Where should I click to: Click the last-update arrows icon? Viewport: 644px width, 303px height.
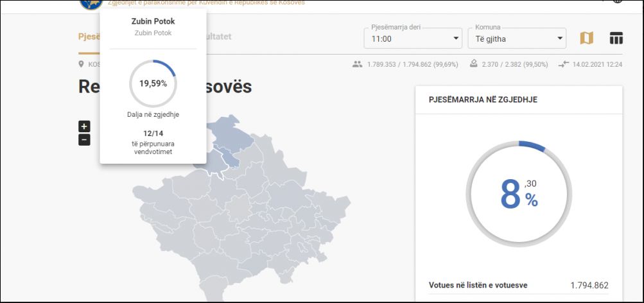coord(564,64)
